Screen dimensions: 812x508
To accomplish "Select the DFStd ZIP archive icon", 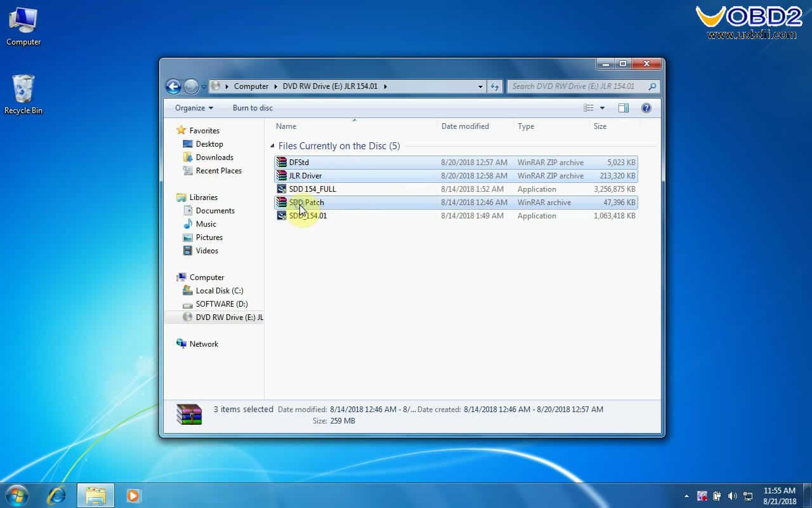I will coord(282,163).
